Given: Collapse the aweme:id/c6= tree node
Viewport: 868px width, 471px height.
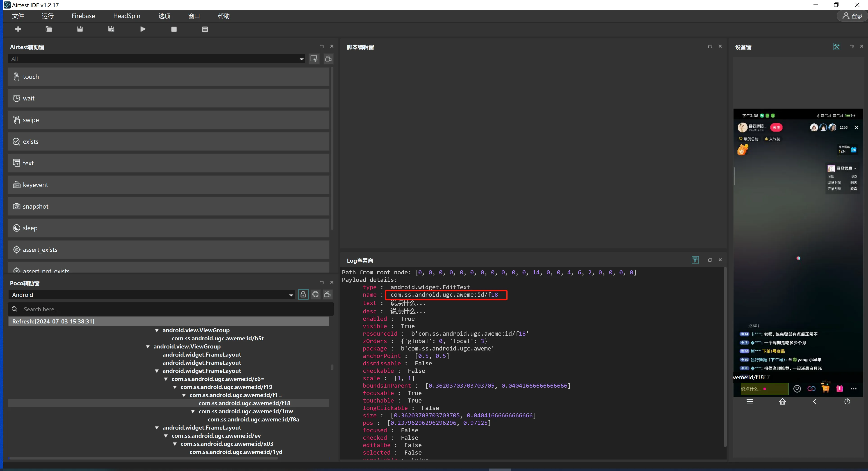Looking at the screenshot, I should 166,379.
